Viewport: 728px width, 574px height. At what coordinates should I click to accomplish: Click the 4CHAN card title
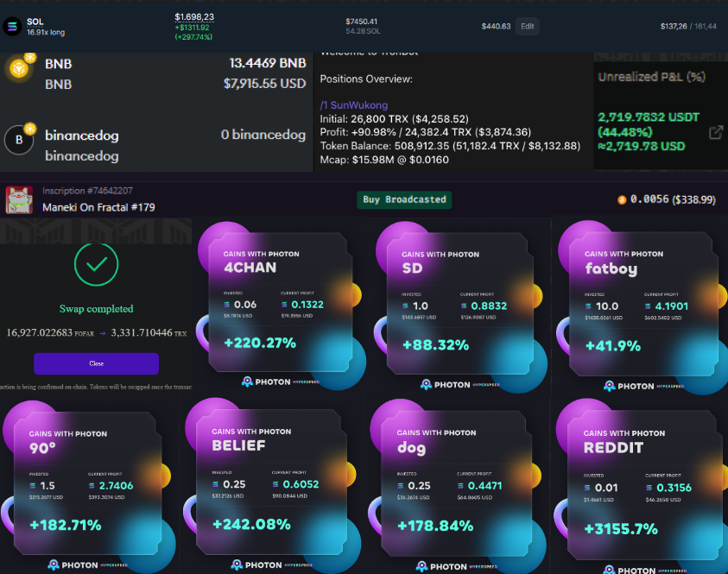click(x=250, y=268)
